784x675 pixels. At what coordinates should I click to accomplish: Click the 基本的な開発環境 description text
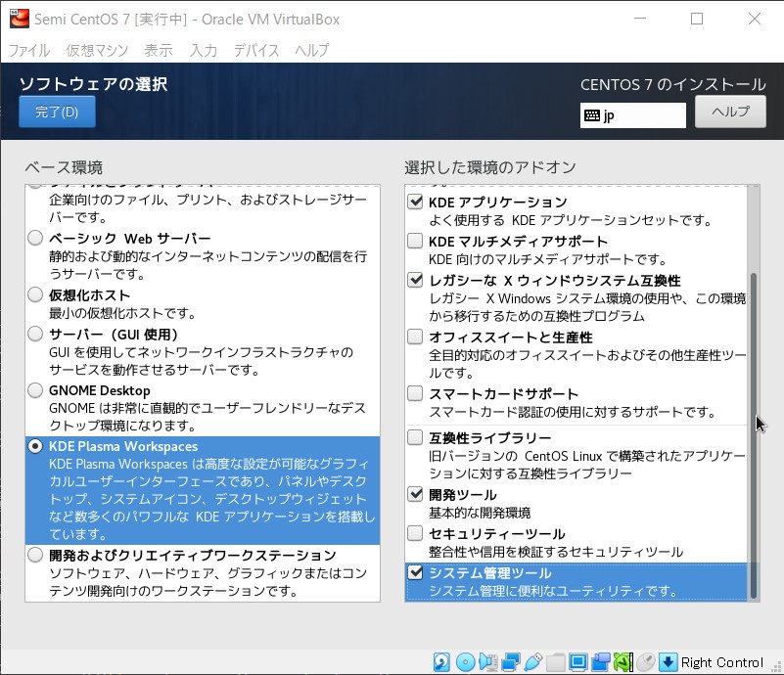pyautogui.click(x=480, y=513)
